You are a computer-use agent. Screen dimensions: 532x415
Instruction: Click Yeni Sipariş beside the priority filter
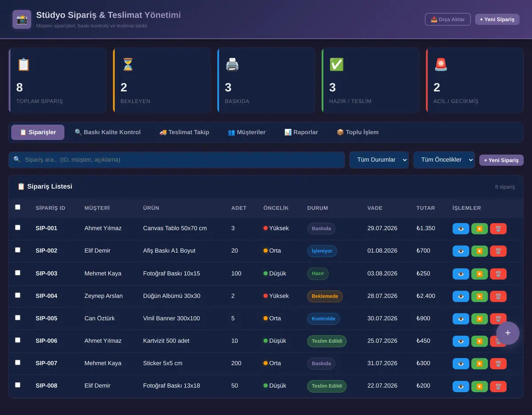[x=501, y=160]
